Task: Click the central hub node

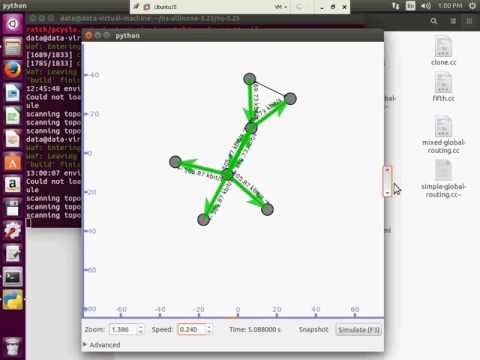Action: click(228, 174)
